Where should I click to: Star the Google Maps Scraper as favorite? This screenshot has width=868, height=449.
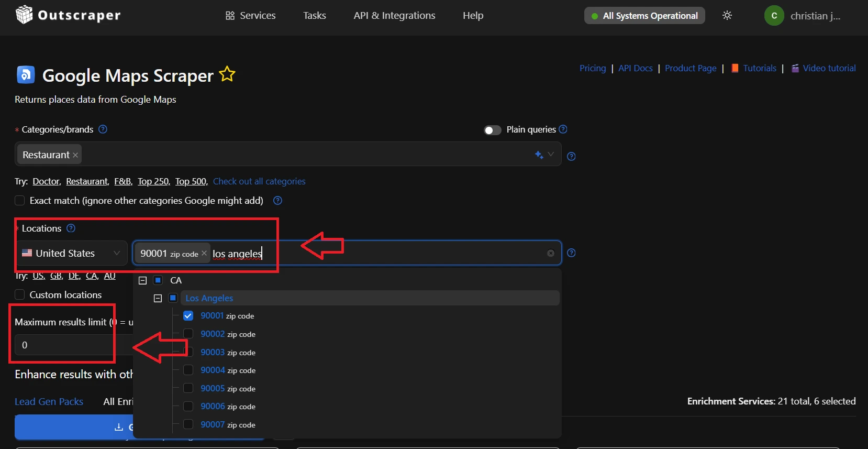227,74
